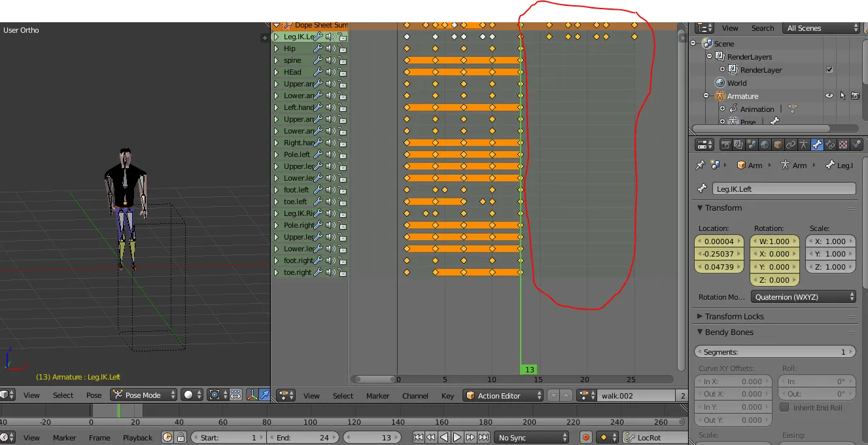Image resolution: width=868 pixels, height=445 pixels.
Task: Toggle the lock on the Leg.IK.Le channel
Action: pyautogui.click(x=341, y=37)
